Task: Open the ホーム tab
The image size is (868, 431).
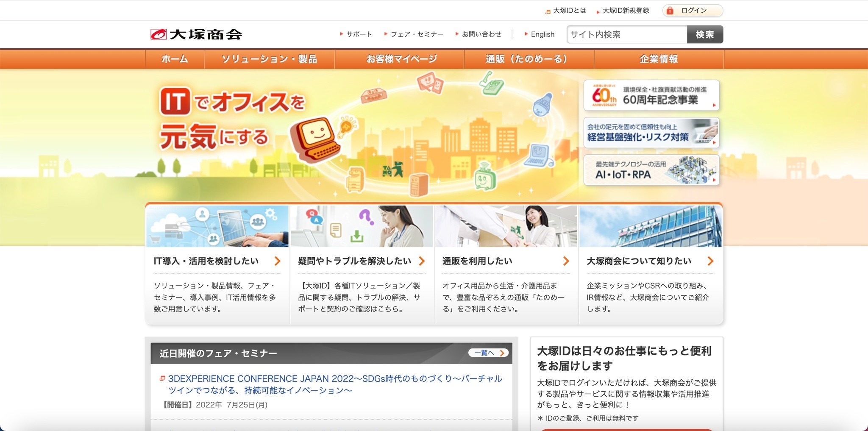Action: click(x=175, y=59)
